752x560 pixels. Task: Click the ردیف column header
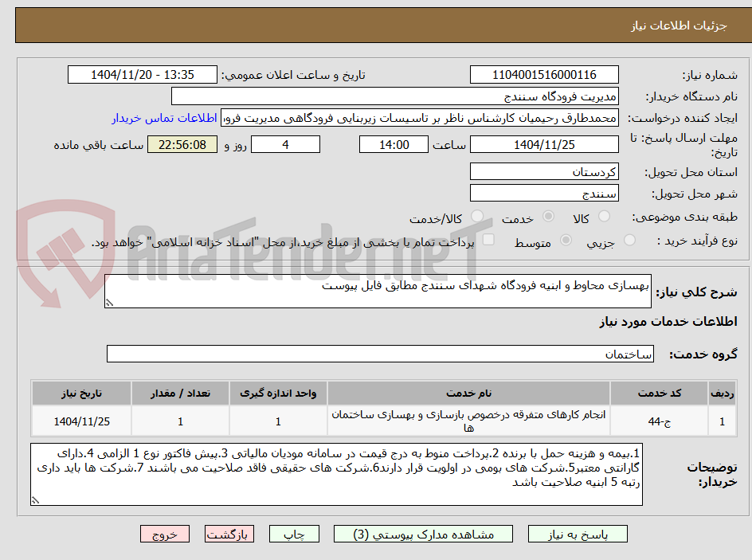coord(723,394)
